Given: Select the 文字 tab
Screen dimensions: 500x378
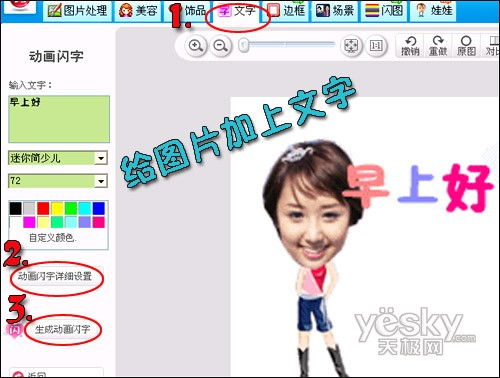Looking at the screenshot, I should (236, 11).
